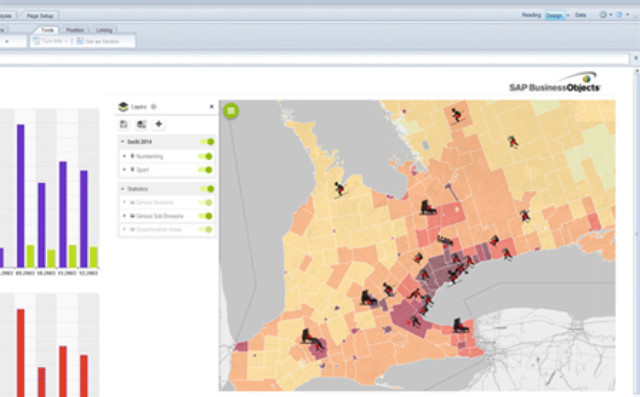
Task: Click the bobsled marker on the map
Action: point(445,240)
